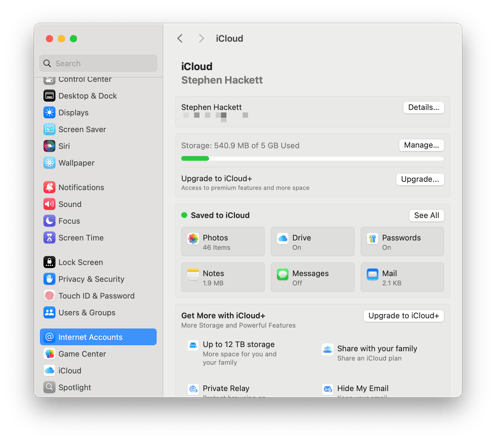Click the Photos flower icon tile
The width and height of the screenshot is (496, 442).
pos(193,238)
